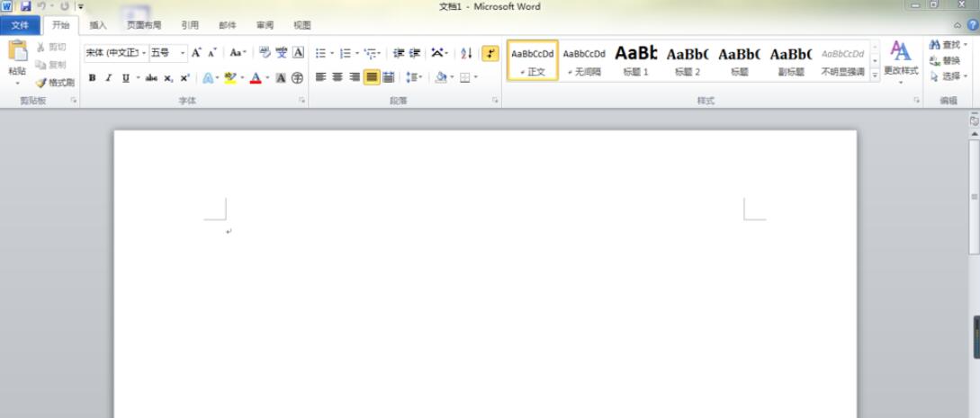Open the font size dropdown 五号

click(167, 53)
